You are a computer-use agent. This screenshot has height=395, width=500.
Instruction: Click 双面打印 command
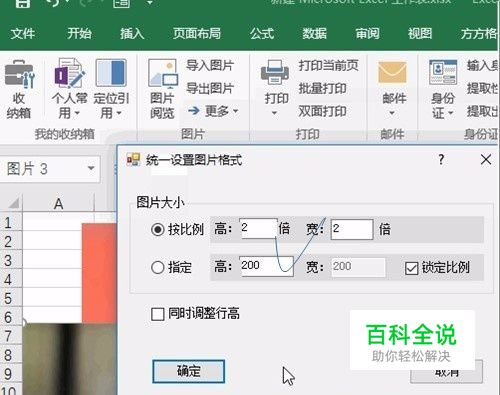tap(322, 111)
